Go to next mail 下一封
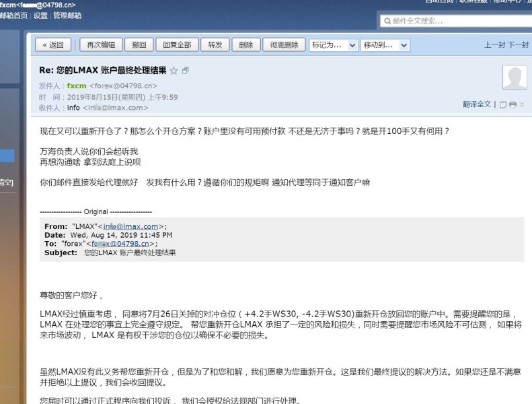532x404 pixels. (x=519, y=45)
